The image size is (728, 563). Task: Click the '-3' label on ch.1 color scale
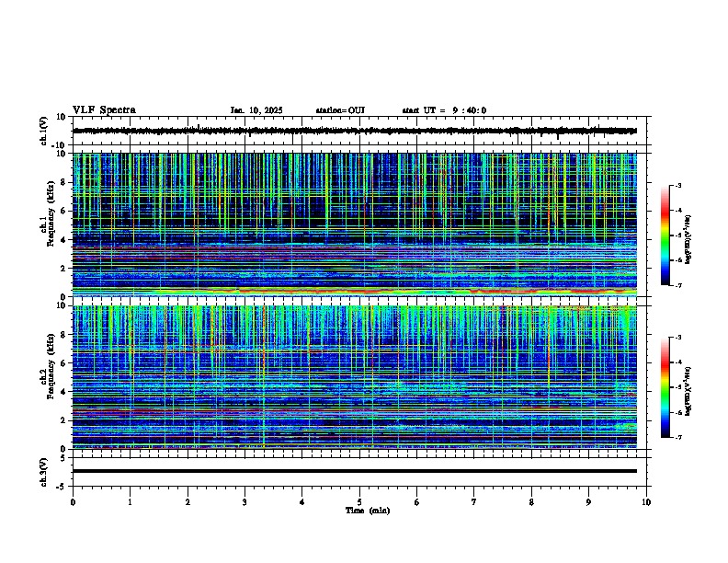tap(677, 186)
